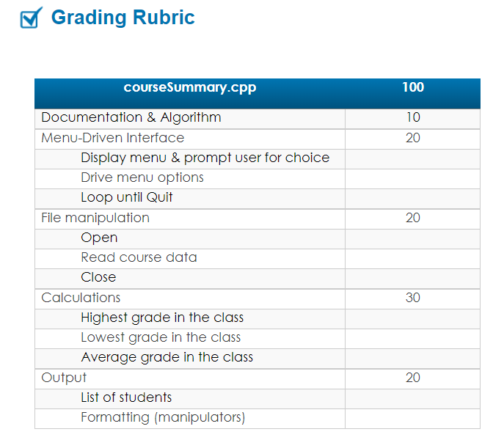Click the 10 points cell for Documentation
This screenshot has height=440, width=504.
point(413,119)
